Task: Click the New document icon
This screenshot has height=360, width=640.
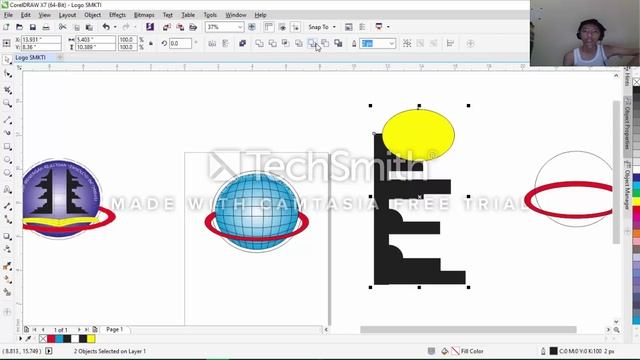Action: (x=6, y=27)
